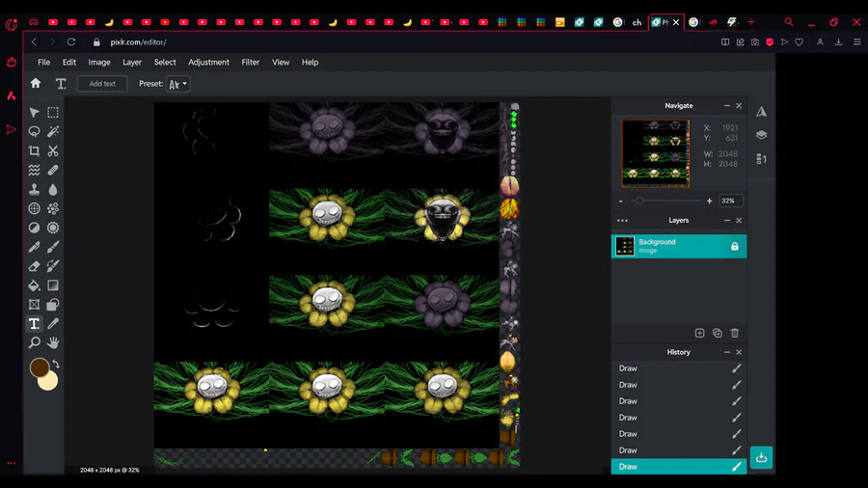Viewport: 868px width, 488px height.
Task: Click the pixlr.com/editor address bar
Action: [x=138, y=42]
